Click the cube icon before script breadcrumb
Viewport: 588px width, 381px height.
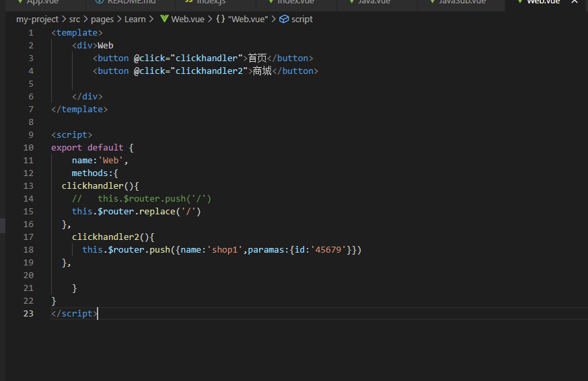coord(285,19)
